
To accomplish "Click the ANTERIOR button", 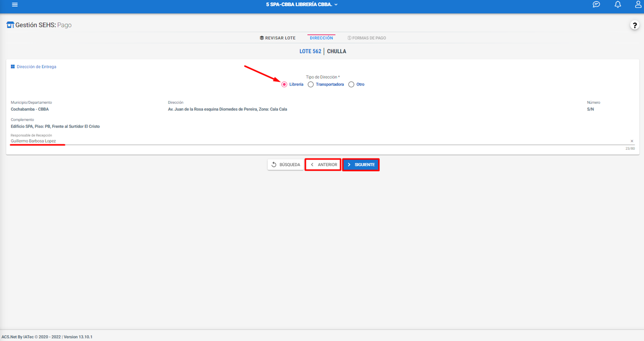I will tap(323, 165).
